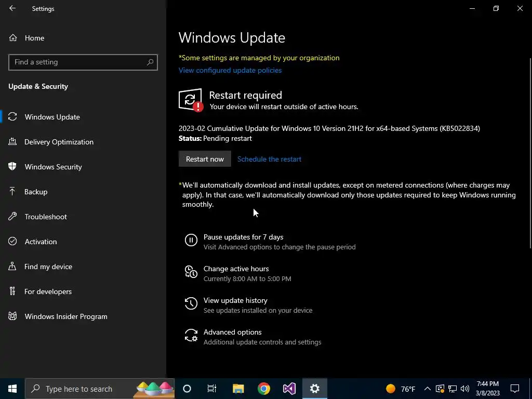The image size is (532, 399).
Task: Click the weather 76°F widget
Action: [401, 389]
